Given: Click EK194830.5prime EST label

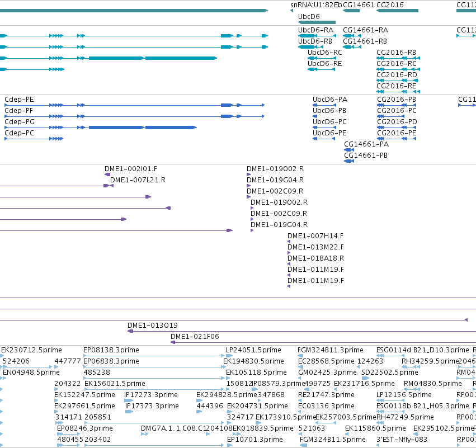Looking at the screenshot, I should (253, 361).
